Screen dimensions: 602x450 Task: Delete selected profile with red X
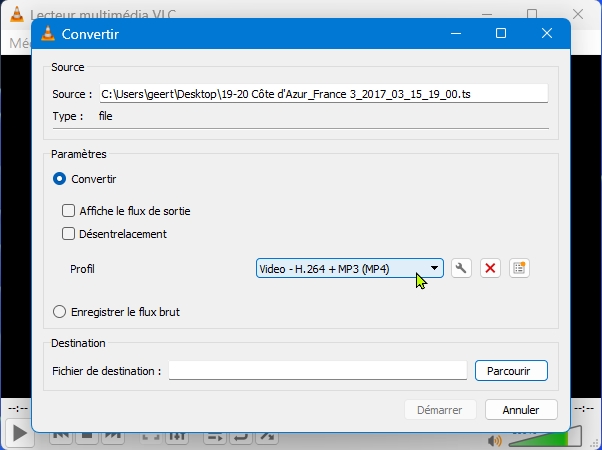[490, 268]
